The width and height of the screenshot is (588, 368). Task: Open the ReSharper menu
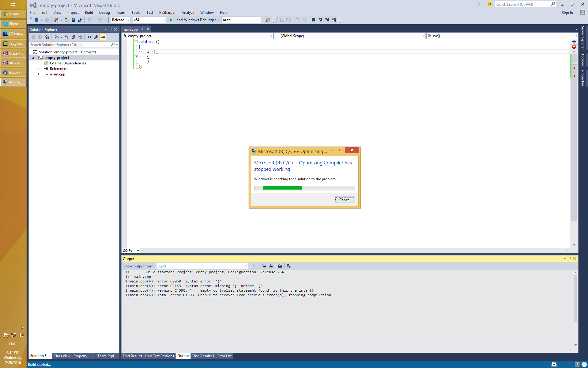pos(167,13)
